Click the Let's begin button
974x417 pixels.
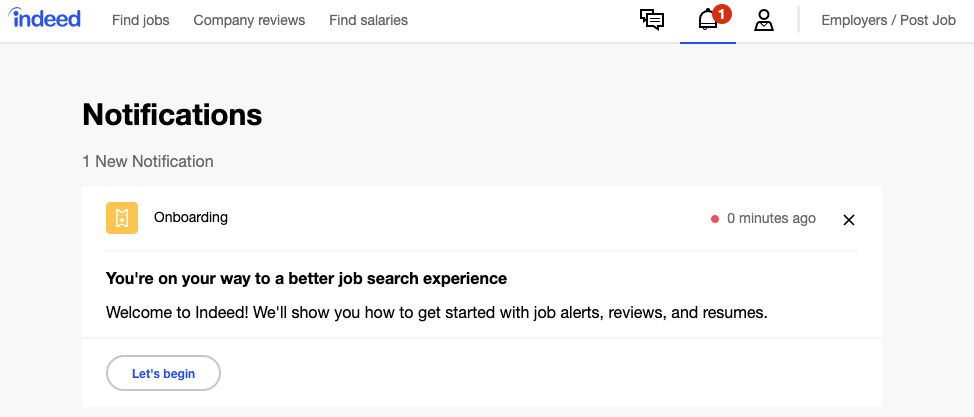(163, 373)
